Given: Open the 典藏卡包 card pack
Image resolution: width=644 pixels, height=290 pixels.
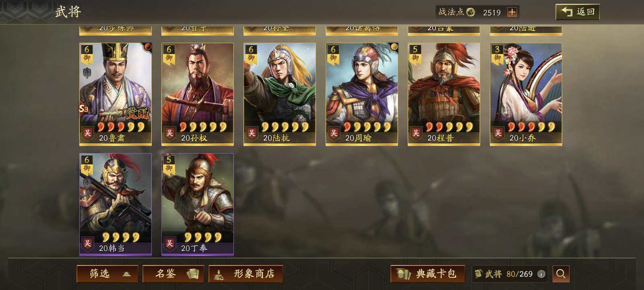Looking at the screenshot, I should tap(428, 274).
